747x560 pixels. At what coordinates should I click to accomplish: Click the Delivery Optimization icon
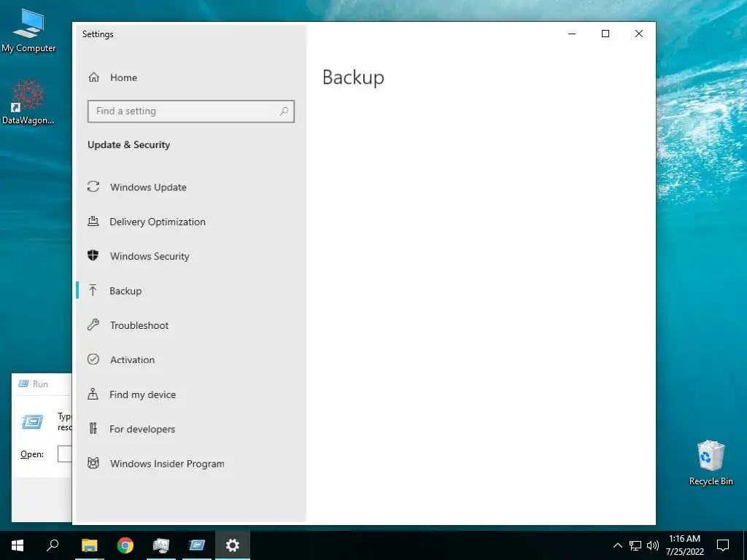point(93,221)
